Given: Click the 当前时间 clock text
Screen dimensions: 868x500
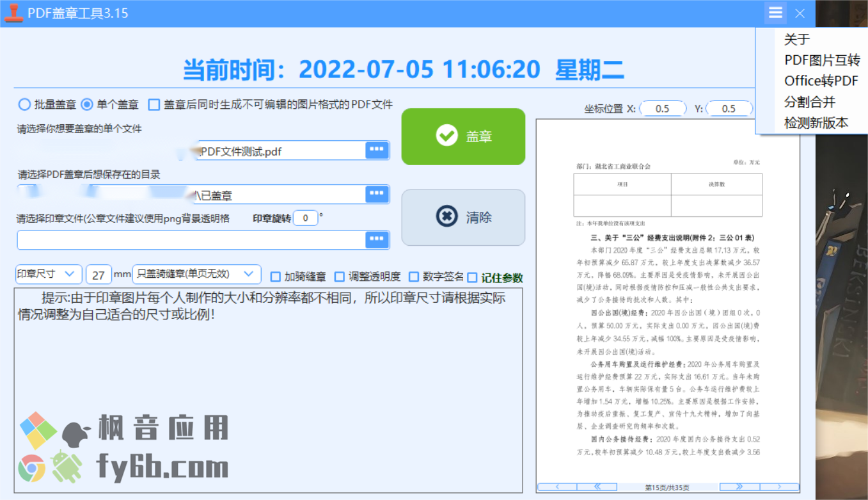Looking at the screenshot, I should tap(404, 69).
